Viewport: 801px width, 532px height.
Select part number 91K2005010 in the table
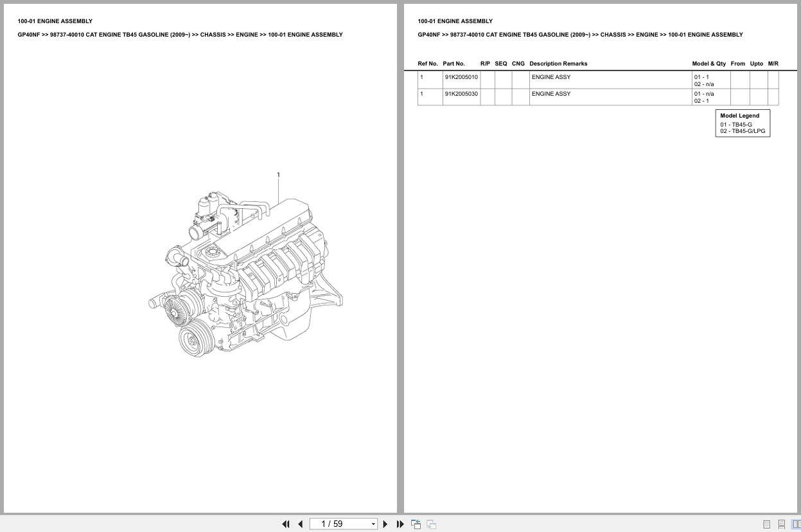click(461, 76)
